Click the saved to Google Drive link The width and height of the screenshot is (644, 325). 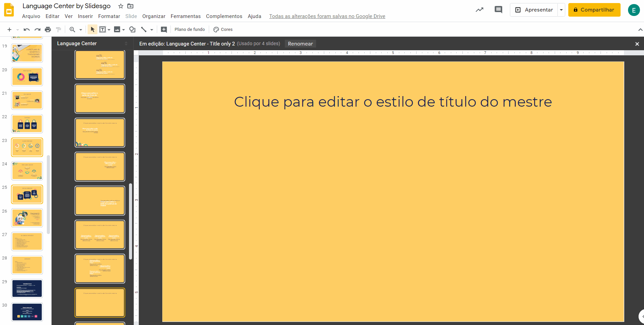click(327, 16)
